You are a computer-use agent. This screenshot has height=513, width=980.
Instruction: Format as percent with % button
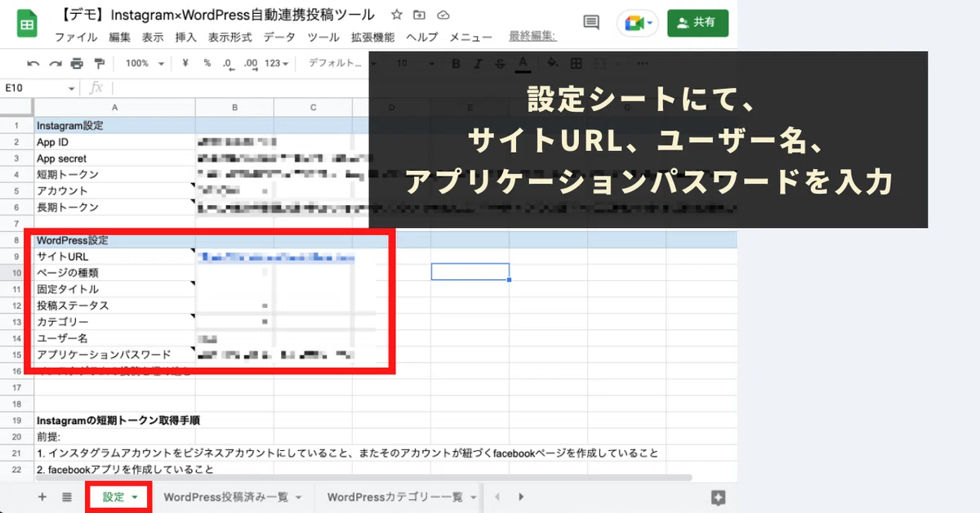click(207, 63)
